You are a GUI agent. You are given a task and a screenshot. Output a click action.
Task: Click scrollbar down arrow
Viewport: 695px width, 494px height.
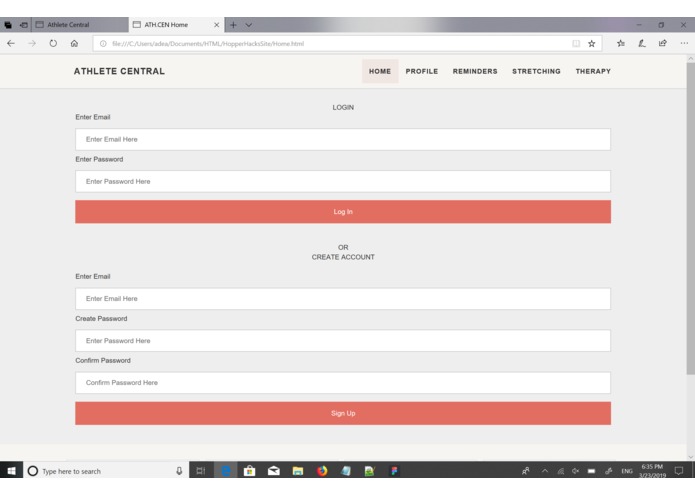pos(691,457)
